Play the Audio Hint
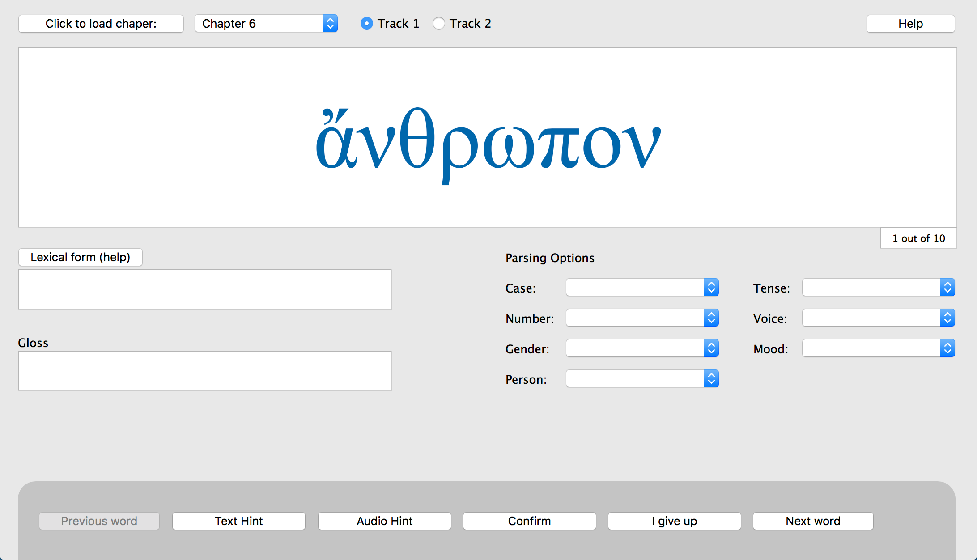Viewport: 977px width, 560px height. pyautogui.click(x=384, y=521)
